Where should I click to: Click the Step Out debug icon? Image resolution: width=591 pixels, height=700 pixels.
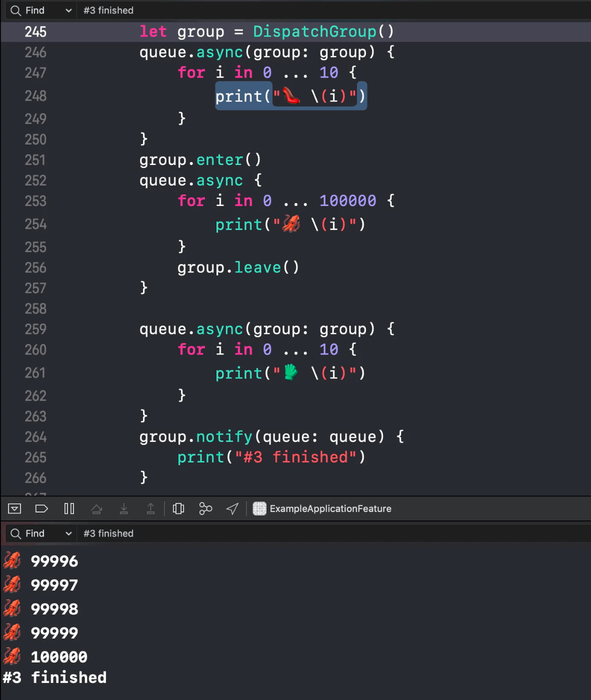[x=150, y=509]
